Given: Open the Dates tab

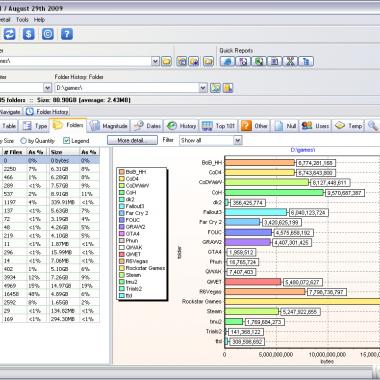Looking at the screenshot, I should tap(147, 126).
